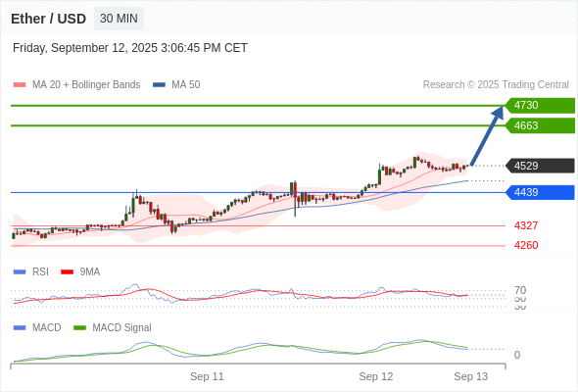Screen dimensions: 578x392
Task: Click the 9MA red legend swatch
Action: (x=67, y=272)
